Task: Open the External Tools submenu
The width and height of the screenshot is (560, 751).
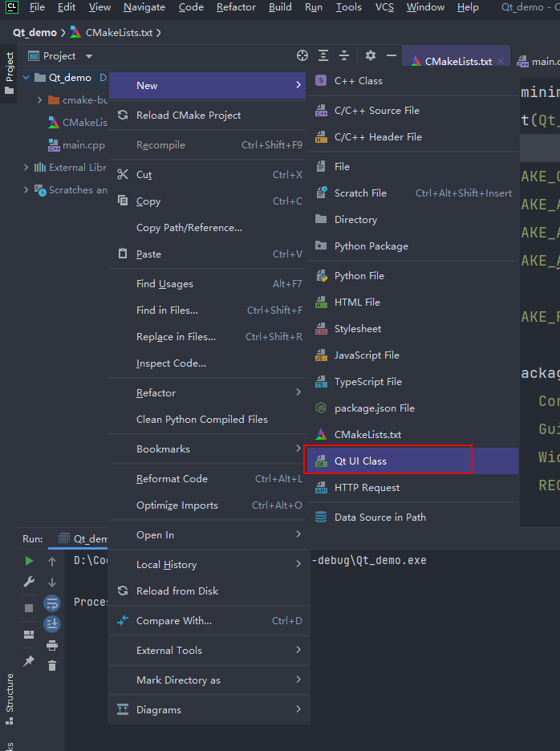Action: (208, 651)
